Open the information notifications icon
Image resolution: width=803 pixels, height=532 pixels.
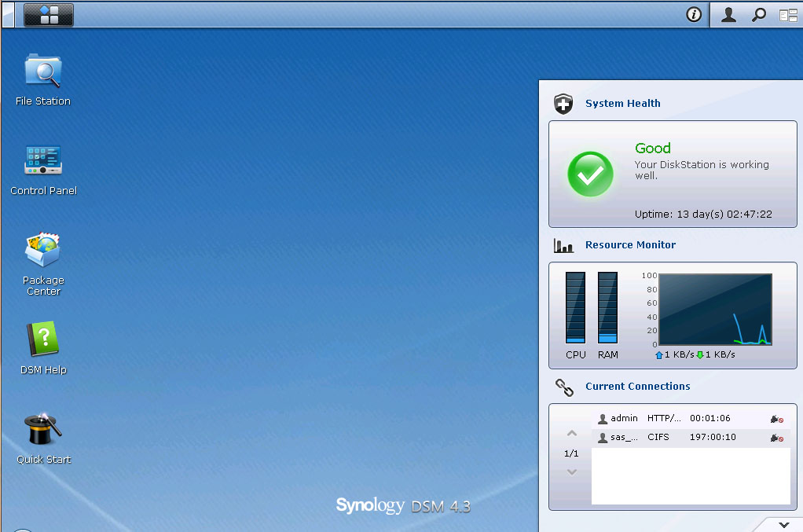tap(694, 15)
